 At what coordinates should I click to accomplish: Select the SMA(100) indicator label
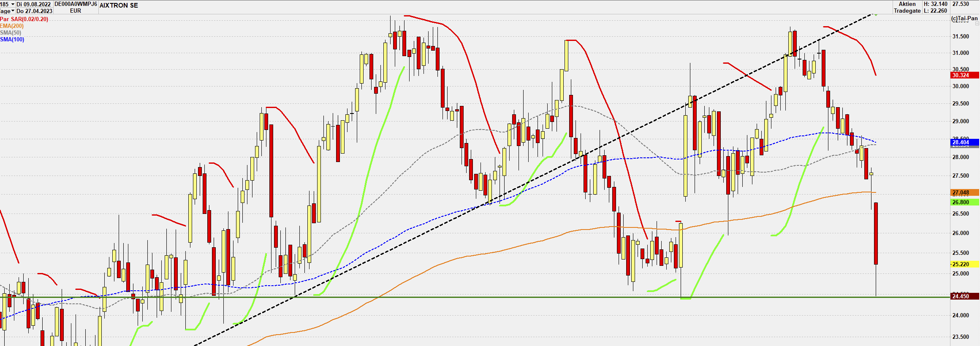(12, 40)
